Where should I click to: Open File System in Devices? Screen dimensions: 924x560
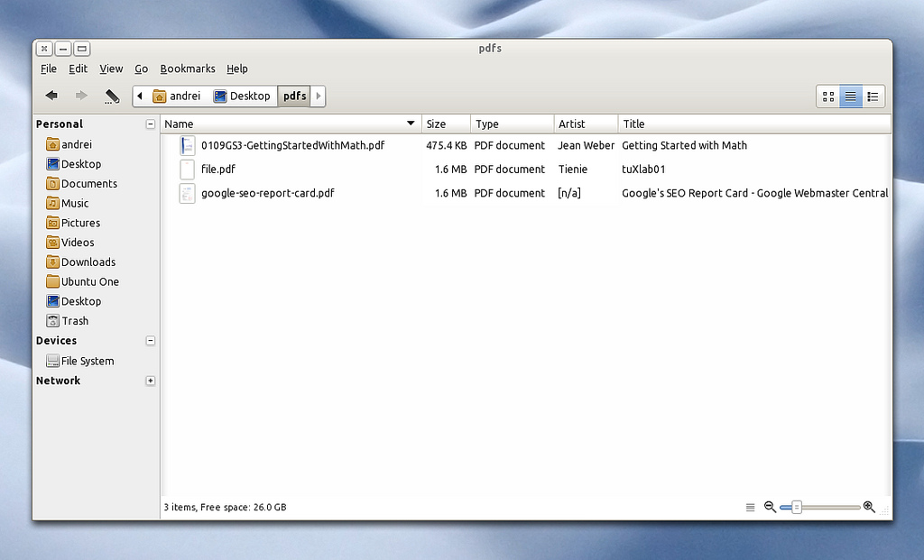click(87, 361)
